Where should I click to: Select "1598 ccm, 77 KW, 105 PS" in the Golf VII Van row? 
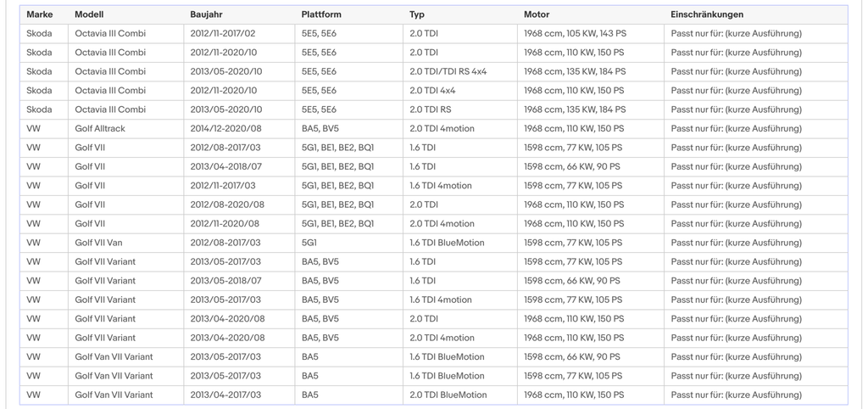coord(573,243)
